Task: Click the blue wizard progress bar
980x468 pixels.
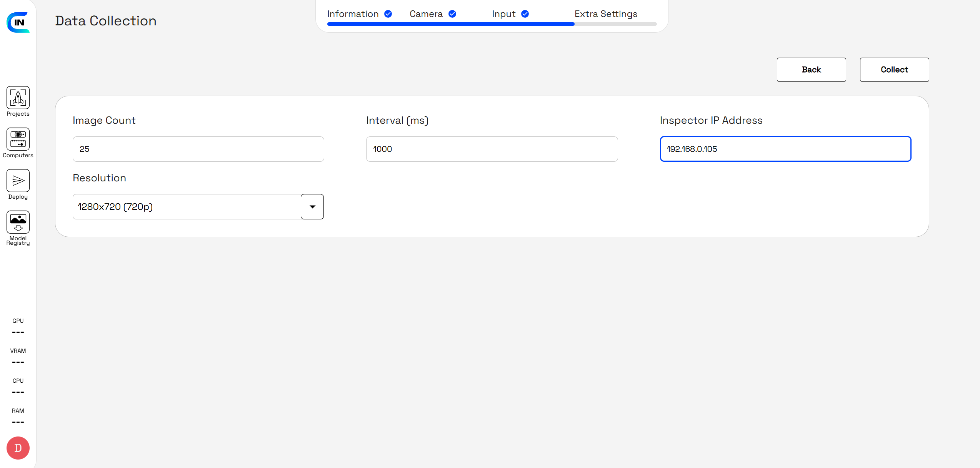Action: (x=450, y=24)
